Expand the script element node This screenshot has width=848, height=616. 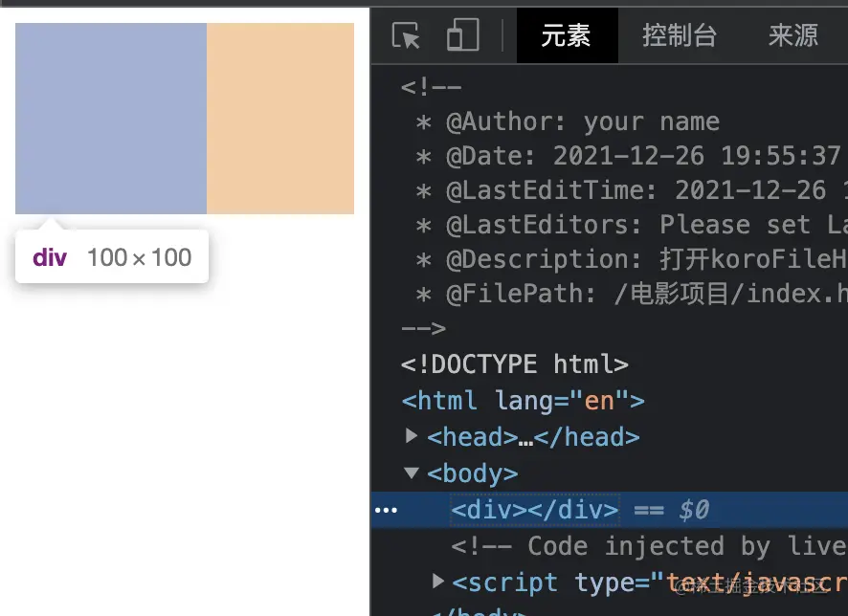click(x=438, y=581)
